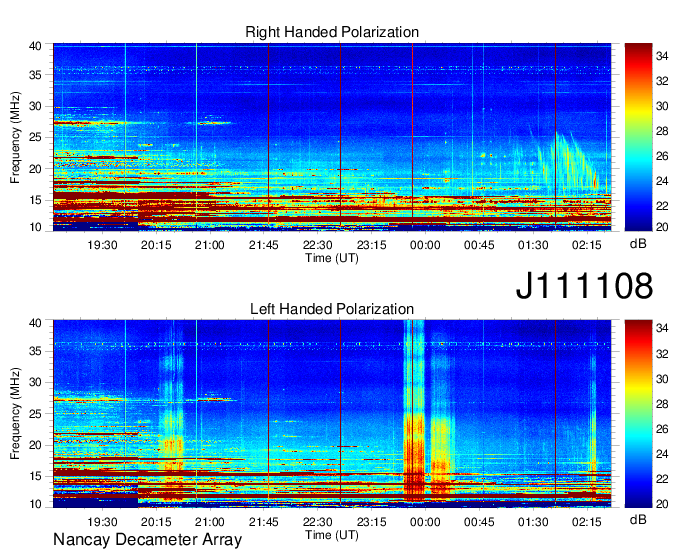The width and height of the screenshot is (680, 552).
Task: Click 40 MHz tick on Right Handed frequency axis
Action: pos(35,46)
